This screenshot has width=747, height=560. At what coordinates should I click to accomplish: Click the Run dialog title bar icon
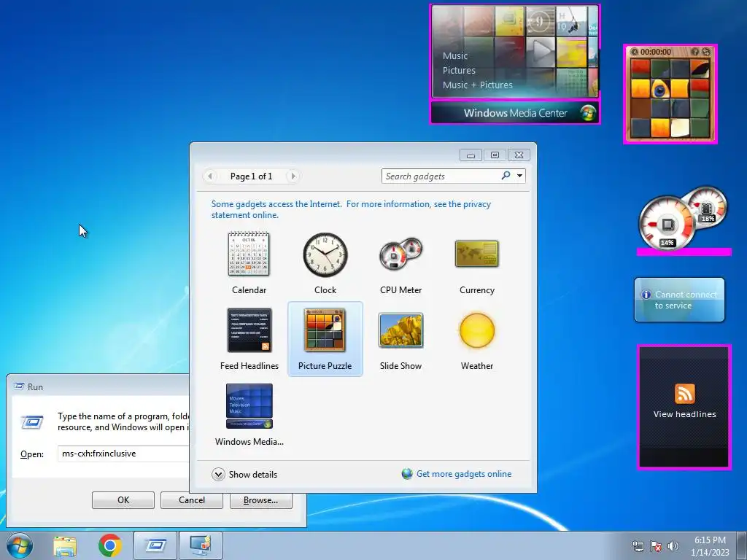[x=19, y=386]
